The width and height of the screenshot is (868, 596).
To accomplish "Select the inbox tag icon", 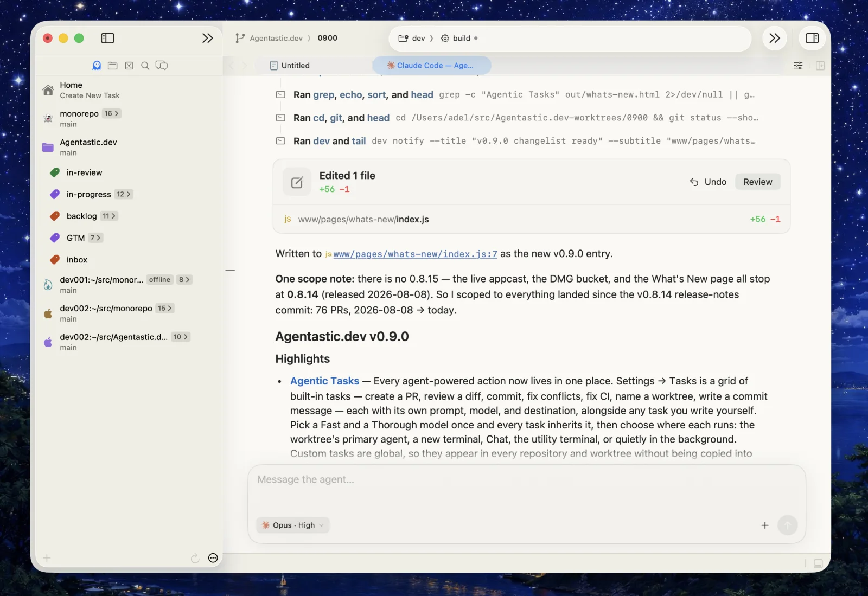I will coord(55,260).
